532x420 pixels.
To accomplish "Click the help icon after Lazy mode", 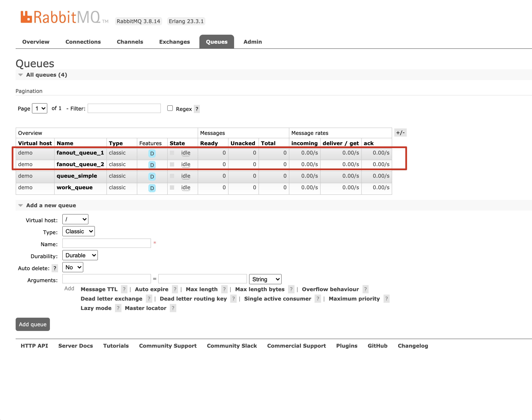I will tap(118, 308).
